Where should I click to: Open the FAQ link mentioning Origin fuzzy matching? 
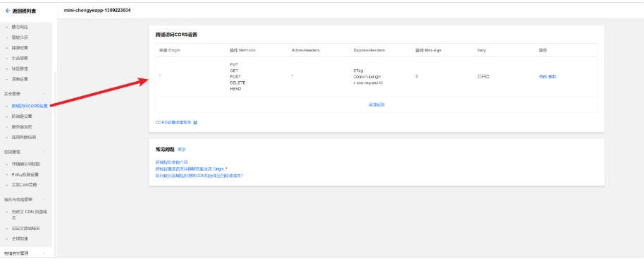(x=192, y=169)
